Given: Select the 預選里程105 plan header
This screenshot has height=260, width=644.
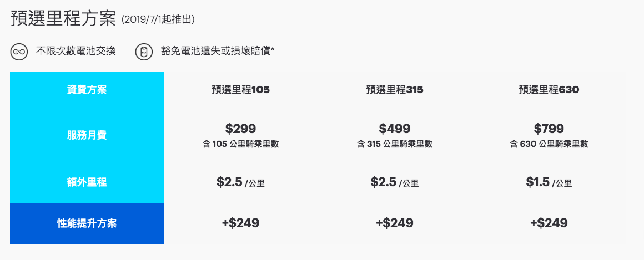Looking at the screenshot, I should tap(241, 90).
